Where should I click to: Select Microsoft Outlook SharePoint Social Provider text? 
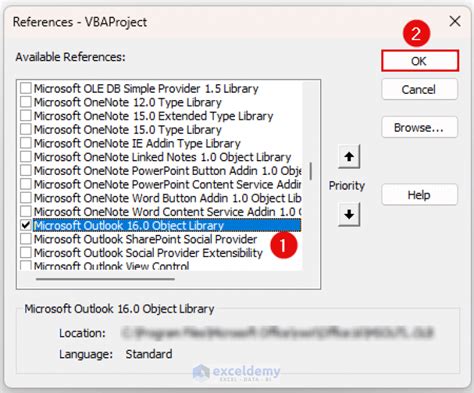(x=145, y=239)
